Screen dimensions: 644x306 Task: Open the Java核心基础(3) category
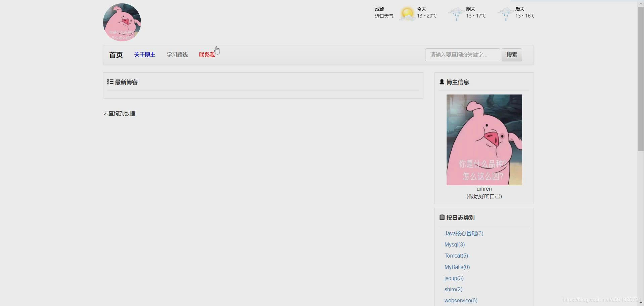pyautogui.click(x=464, y=233)
